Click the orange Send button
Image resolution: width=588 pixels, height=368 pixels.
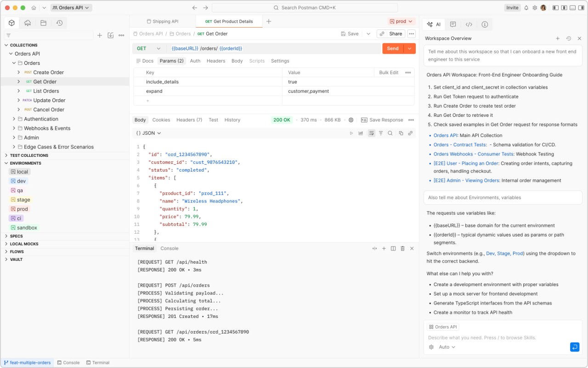click(x=392, y=49)
